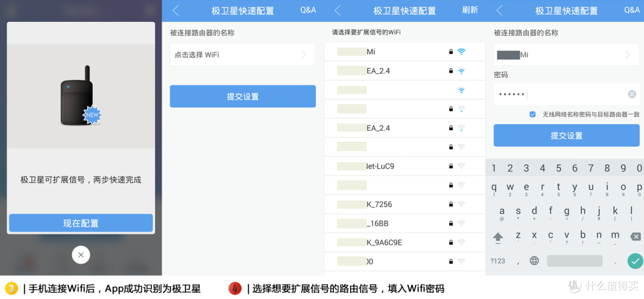This screenshot has width=644, height=299.
Task: Choose the _16BB network
Action: tap(404, 223)
